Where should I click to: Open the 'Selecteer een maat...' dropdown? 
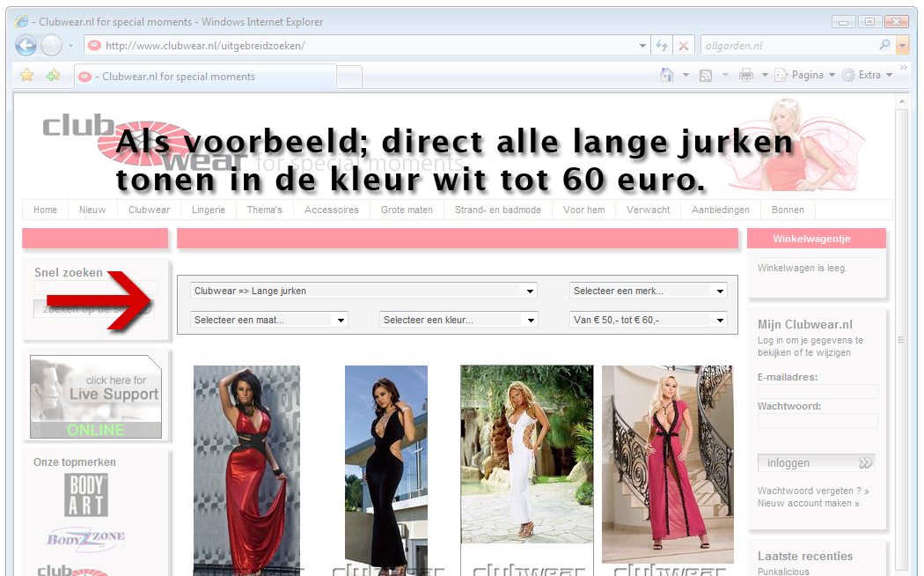269,320
